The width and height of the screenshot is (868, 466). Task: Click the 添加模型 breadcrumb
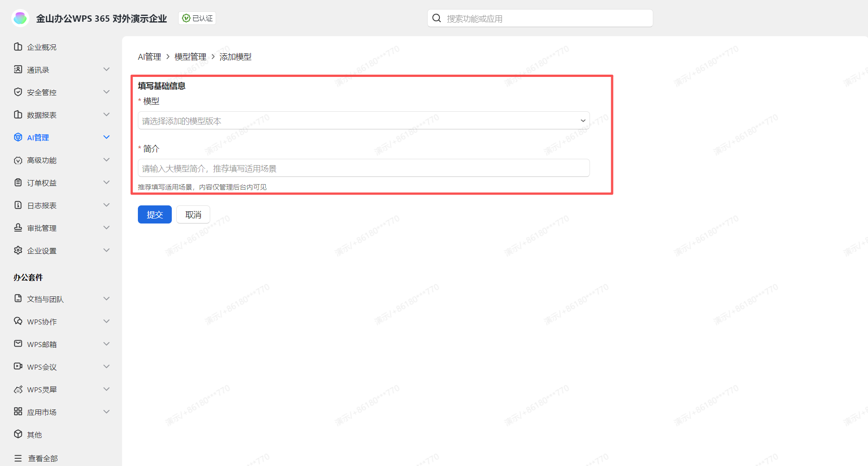236,57
